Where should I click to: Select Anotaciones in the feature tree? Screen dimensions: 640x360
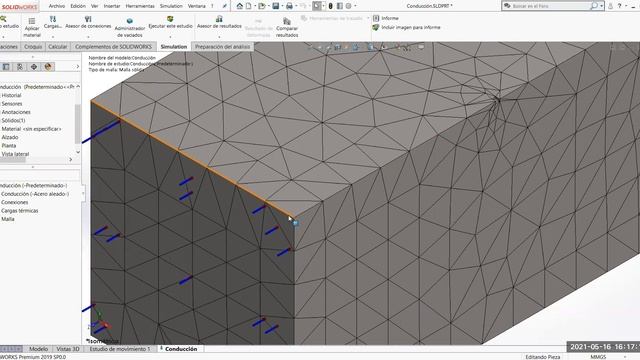(x=16, y=112)
